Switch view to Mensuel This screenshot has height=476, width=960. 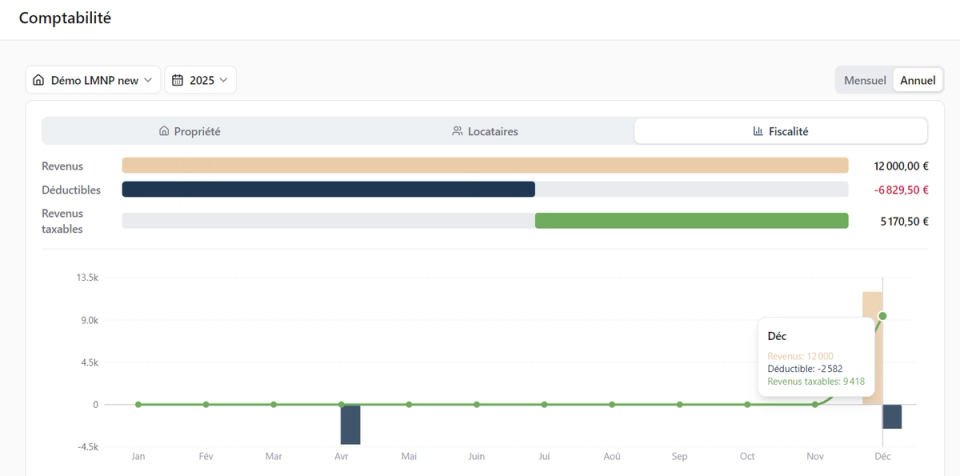(x=864, y=80)
